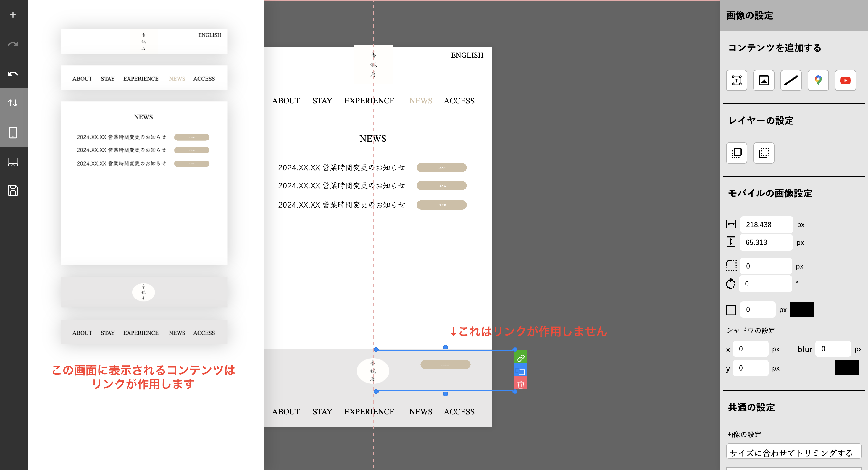This screenshot has height=470, width=868.
Task: Delete the selected image with trash icon
Action: [x=521, y=383]
